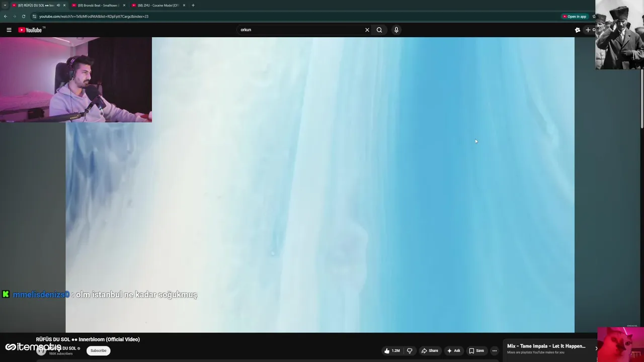Screen dimensions: 644x362
Task: Grab the page vertical scrollbar
Action: click(x=642, y=98)
